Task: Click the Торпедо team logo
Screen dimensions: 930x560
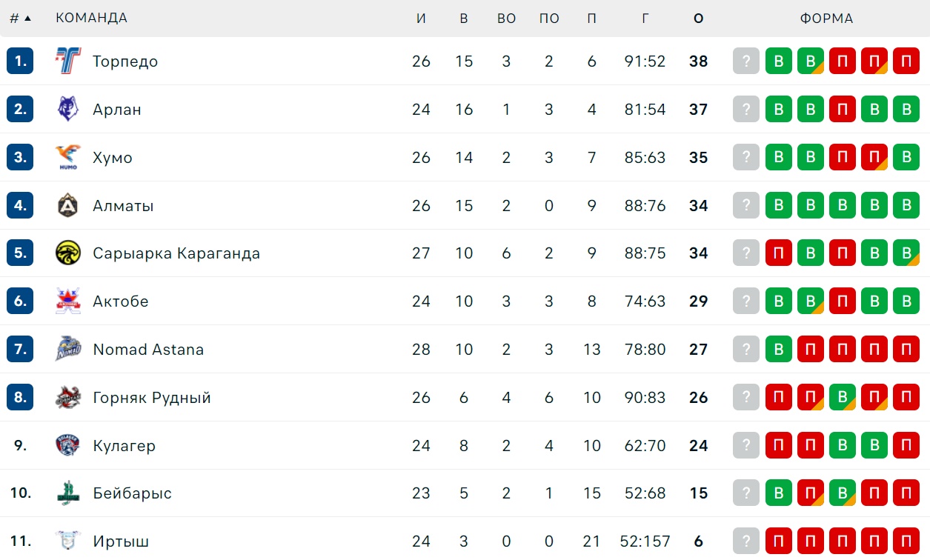Action: (x=68, y=61)
